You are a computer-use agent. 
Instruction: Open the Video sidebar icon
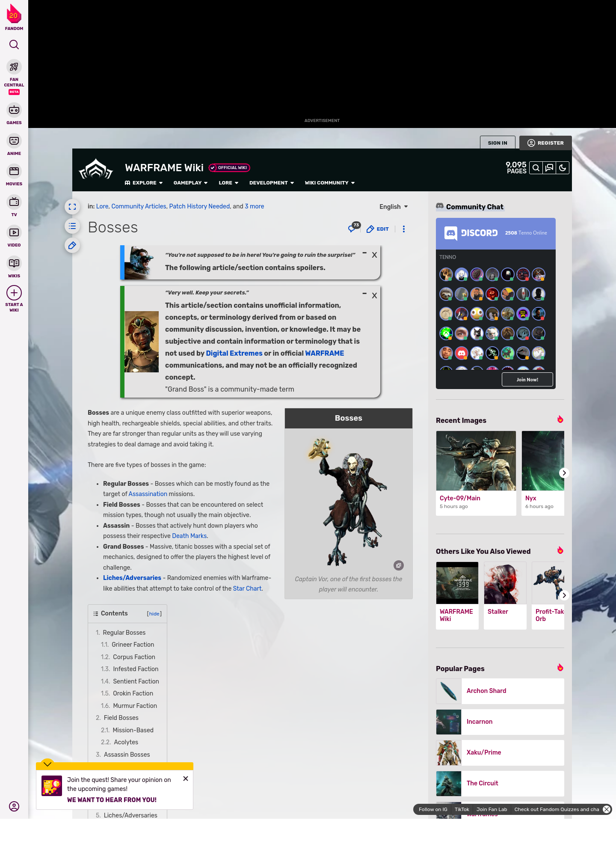(x=14, y=232)
